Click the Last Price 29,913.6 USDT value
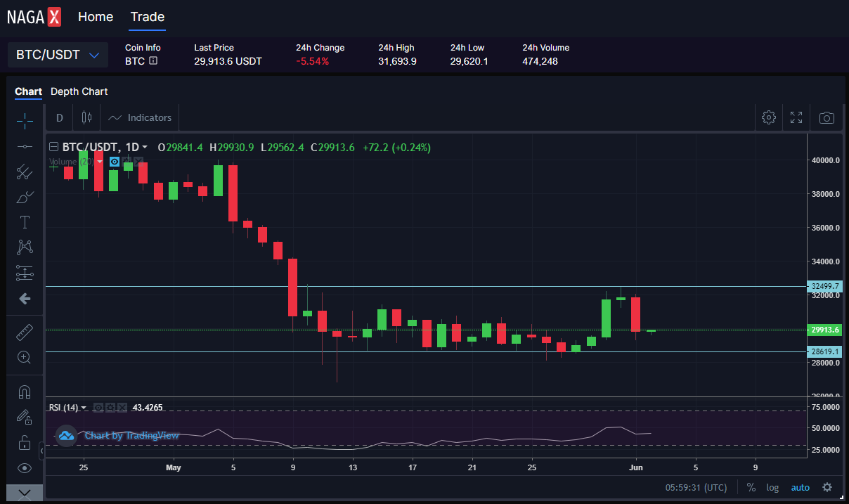Viewport: 849px width, 504px height. (228, 61)
